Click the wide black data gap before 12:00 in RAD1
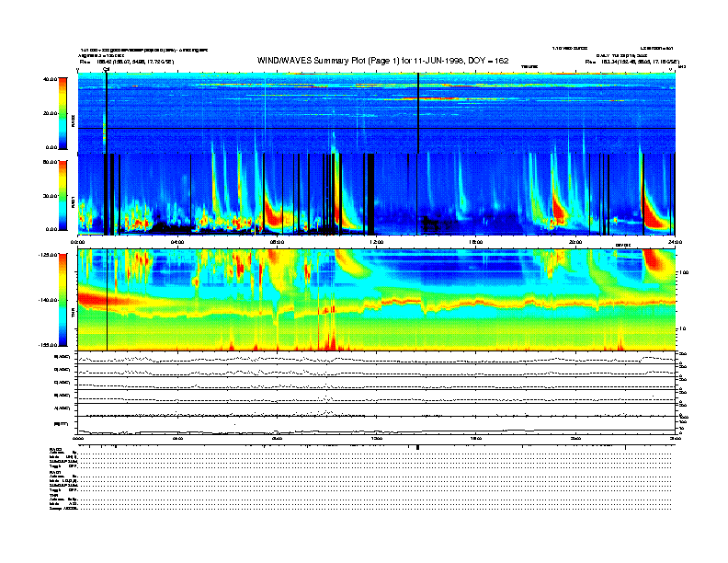This screenshot has width=728, height=563. coord(371,194)
